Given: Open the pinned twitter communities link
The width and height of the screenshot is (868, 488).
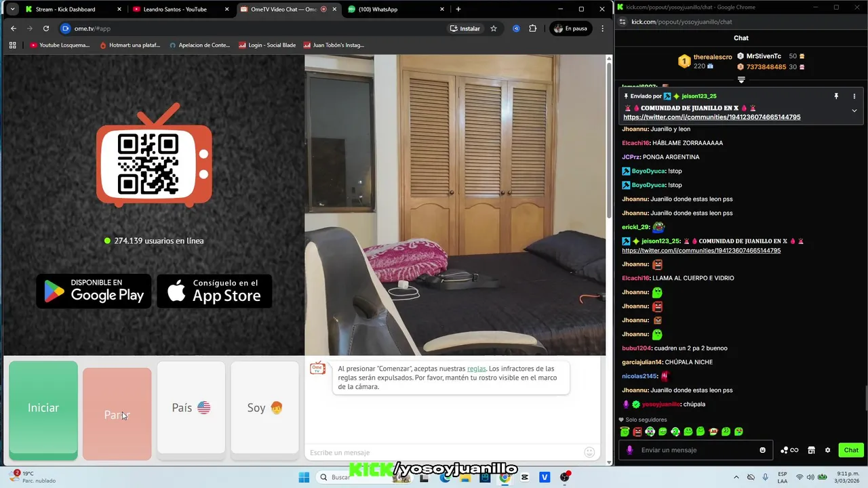Looking at the screenshot, I should click(711, 117).
